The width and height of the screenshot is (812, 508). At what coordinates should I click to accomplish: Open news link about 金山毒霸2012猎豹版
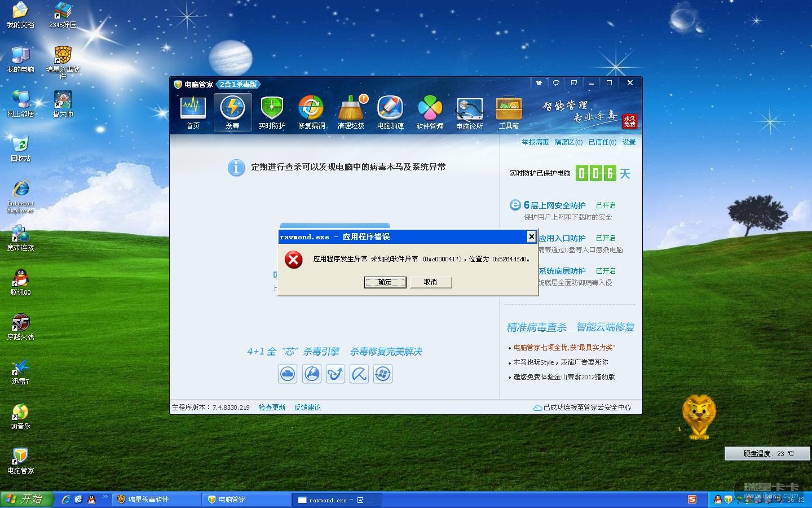[x=564, y=377]
